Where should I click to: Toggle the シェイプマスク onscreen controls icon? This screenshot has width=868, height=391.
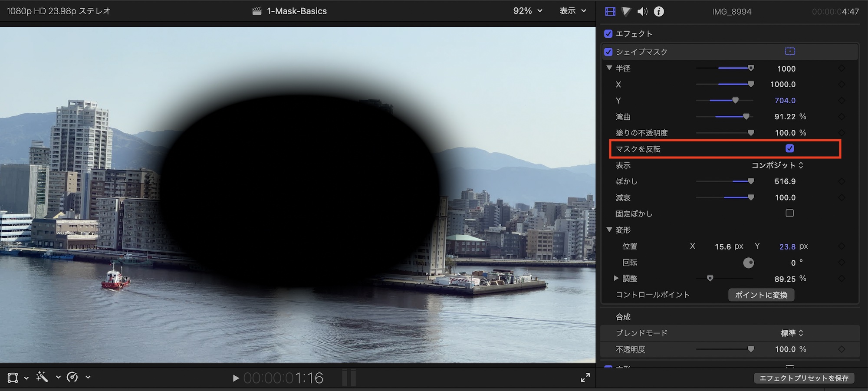790,51
